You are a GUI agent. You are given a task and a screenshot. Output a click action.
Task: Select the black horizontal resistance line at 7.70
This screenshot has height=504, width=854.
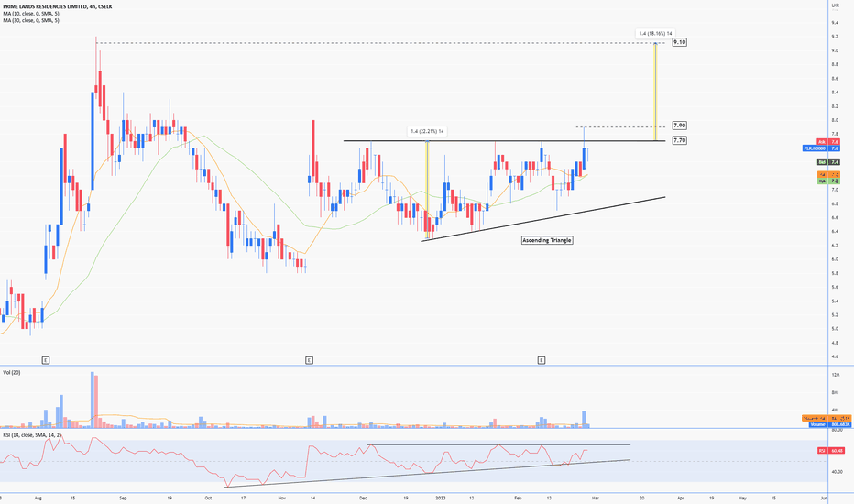click(x=504, y=140)
